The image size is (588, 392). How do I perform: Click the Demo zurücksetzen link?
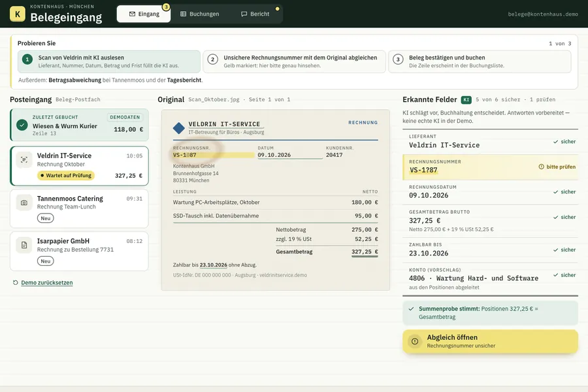coord(47,282)
